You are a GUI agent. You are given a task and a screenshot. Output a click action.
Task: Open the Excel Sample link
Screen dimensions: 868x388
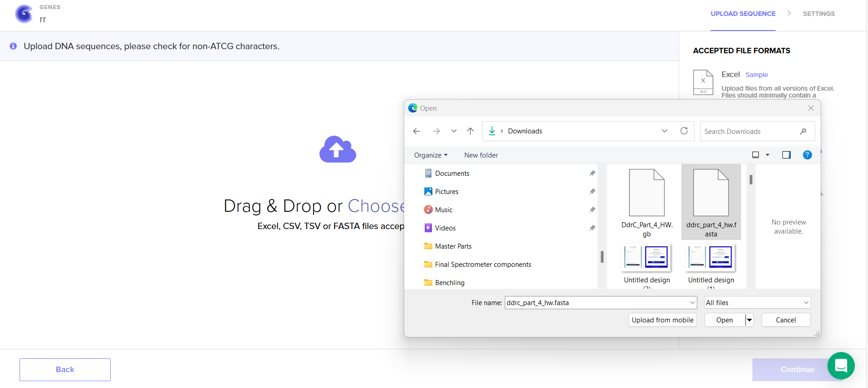pos(756,75)
